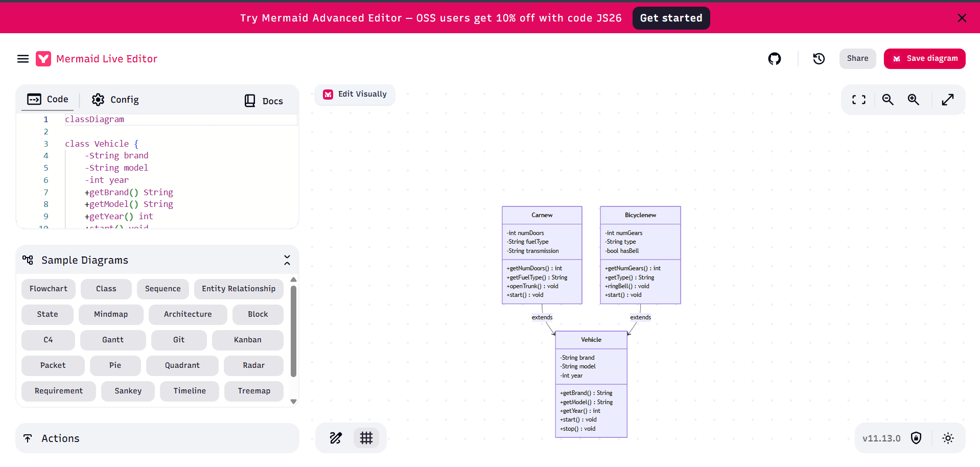This screenshot has width=980, height=467.
Task: Click extends label under Bicyclenew
Action: 640,317
